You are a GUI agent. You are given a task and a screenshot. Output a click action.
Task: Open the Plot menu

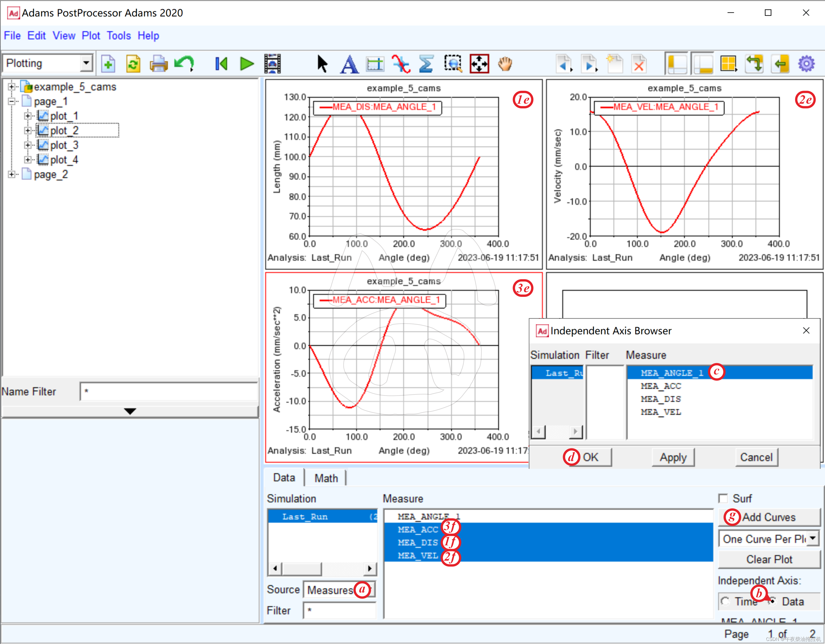coord(91,36)
